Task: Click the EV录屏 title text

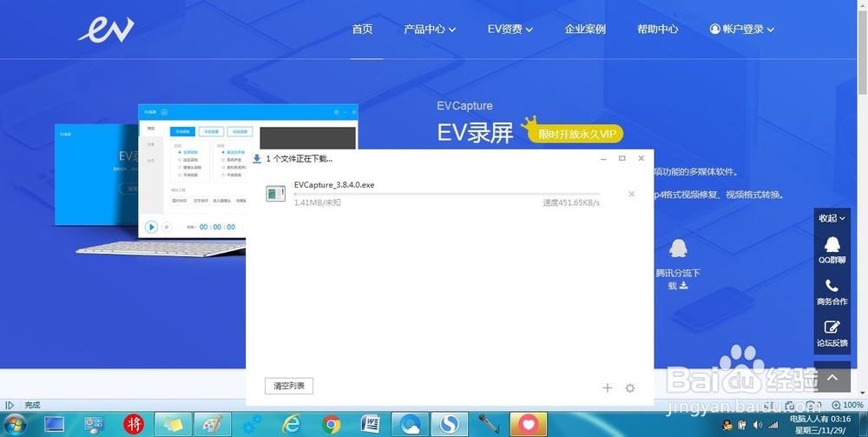Action: point(475,132)
